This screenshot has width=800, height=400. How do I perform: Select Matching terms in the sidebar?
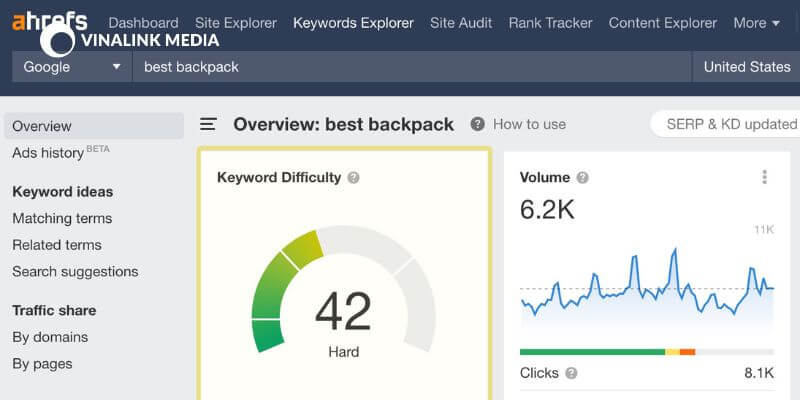click(62, 218)
